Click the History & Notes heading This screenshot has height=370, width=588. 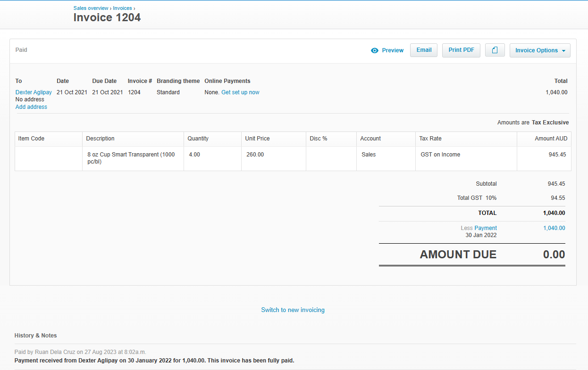35,336
